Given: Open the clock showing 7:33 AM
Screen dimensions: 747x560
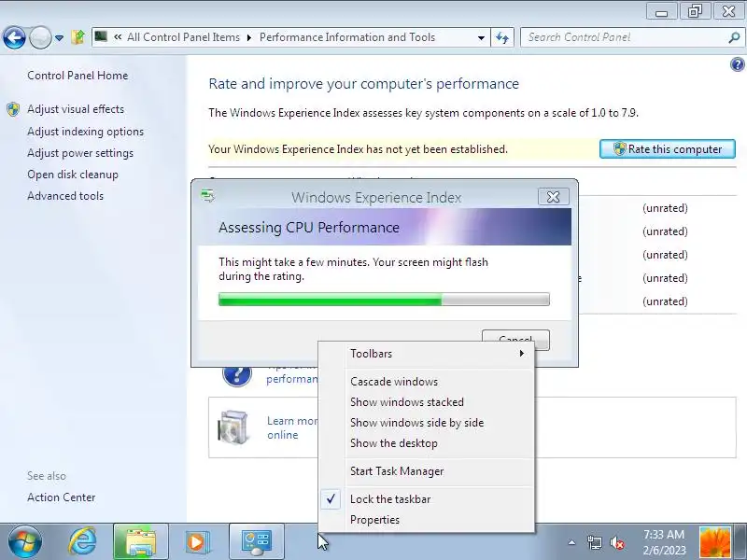Looking at the screenshot, I should tap(664, 542).
